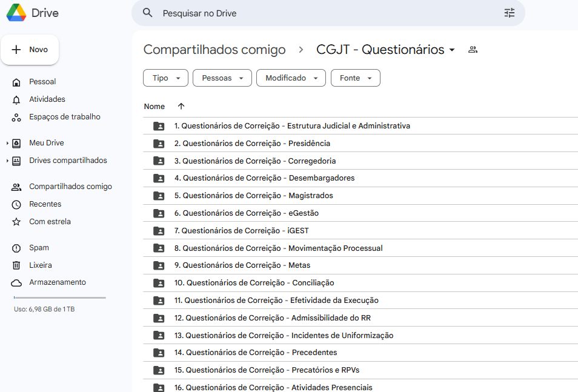Viewport: 578px width, 392px height.
Task: Click the Google Drive logo icon
Action: point(16,13)
